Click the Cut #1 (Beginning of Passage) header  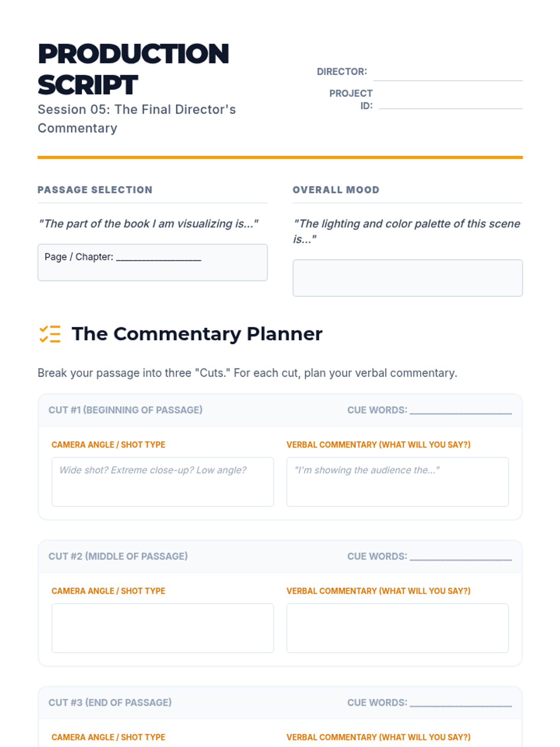pyautogui.click(x=126, y=410)
